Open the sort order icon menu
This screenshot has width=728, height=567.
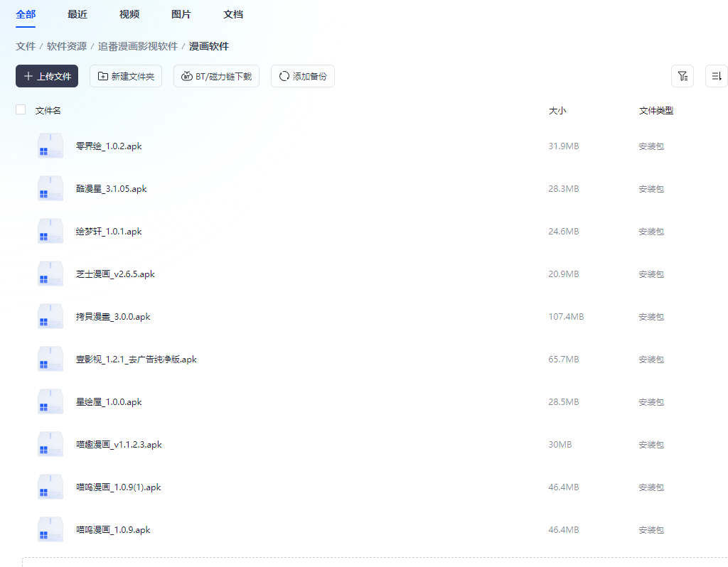716,76
